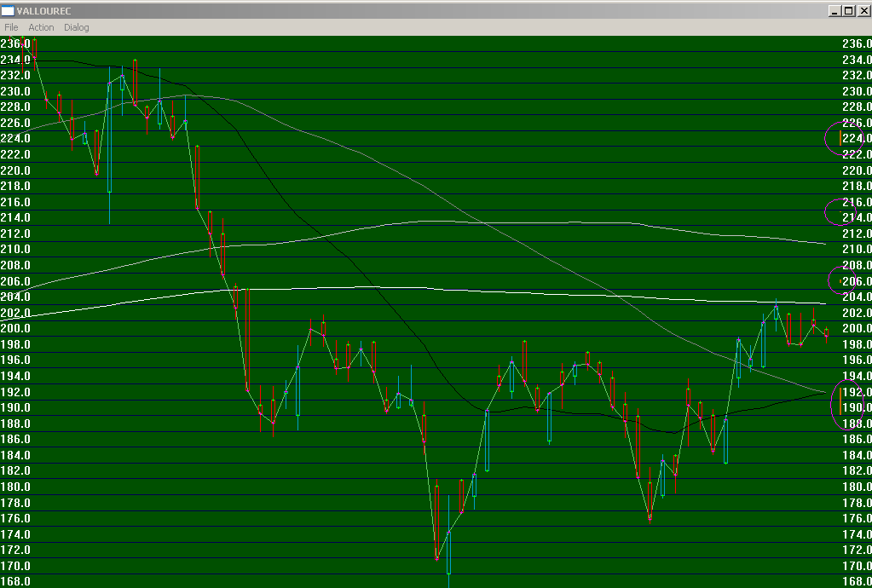The image size is (872, 588).
Task: Maximize the VALLOUREC window
Action: pos(848,10)
